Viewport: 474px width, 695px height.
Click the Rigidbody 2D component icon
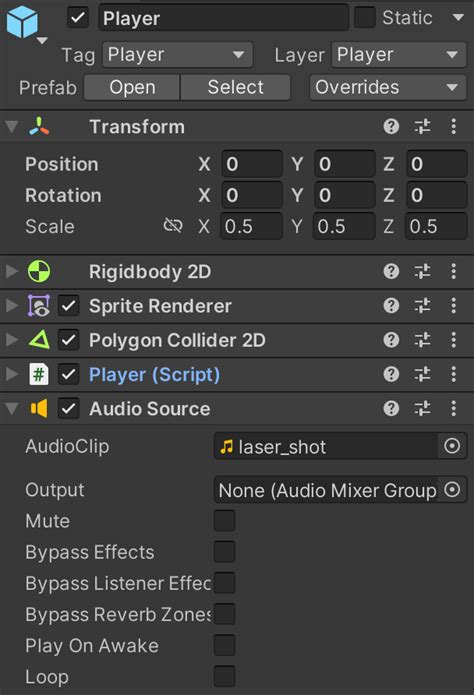pyautogui.click(x=39, y=271)
